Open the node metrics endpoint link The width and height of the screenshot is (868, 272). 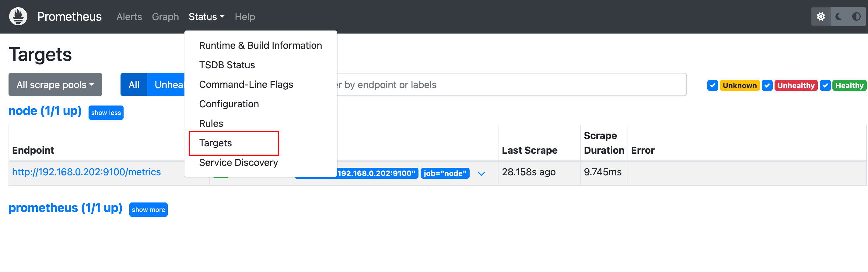point(86,172)
